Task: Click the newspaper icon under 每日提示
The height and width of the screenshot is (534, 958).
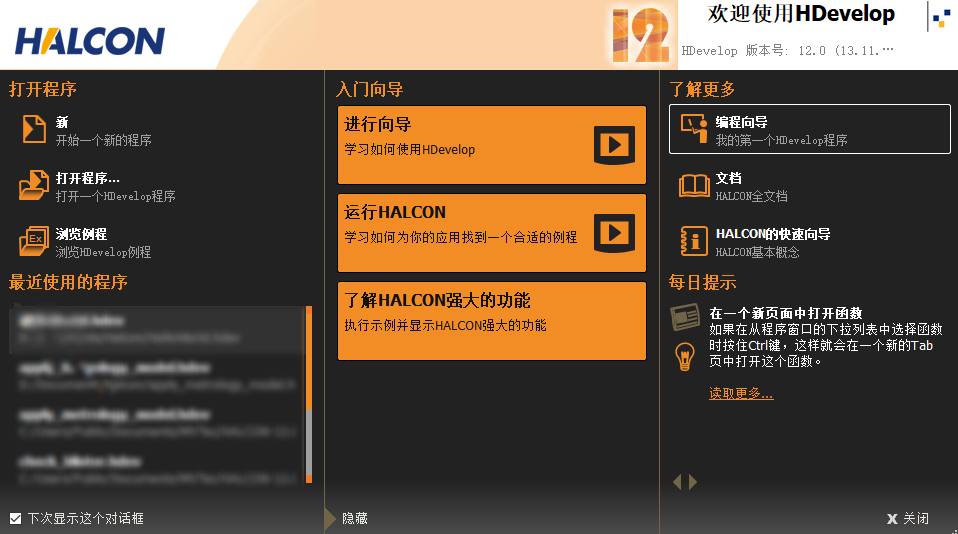Action: tap(685, 317)
